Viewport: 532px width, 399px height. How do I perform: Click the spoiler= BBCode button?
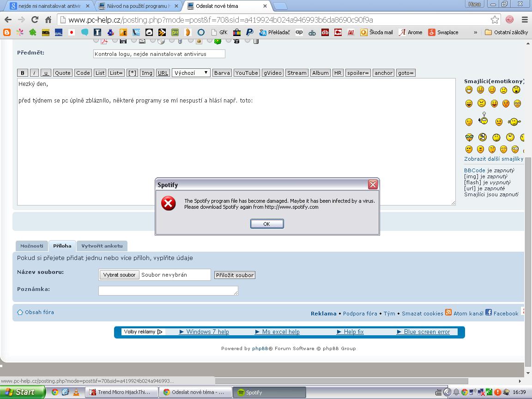tap(358, 73)
